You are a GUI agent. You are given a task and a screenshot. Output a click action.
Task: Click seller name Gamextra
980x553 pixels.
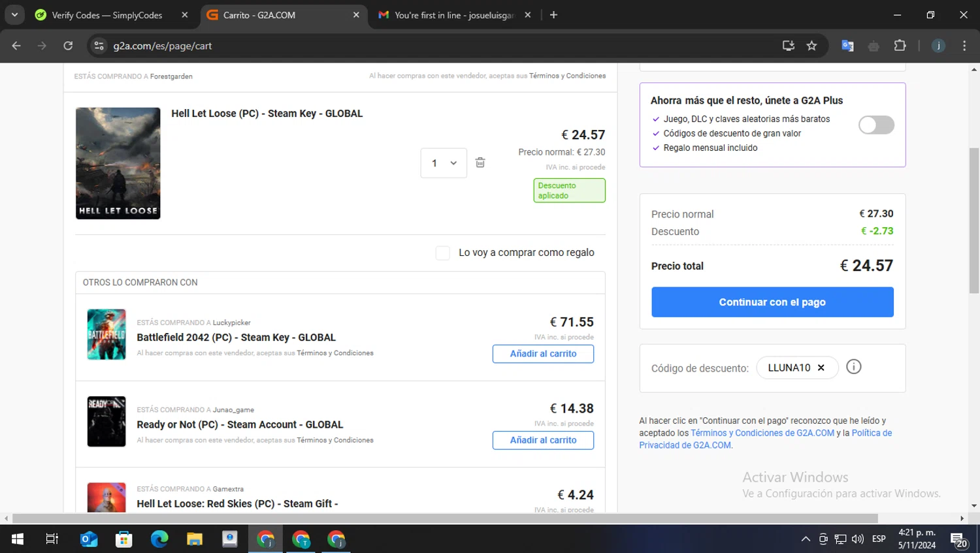coord(228,489)
